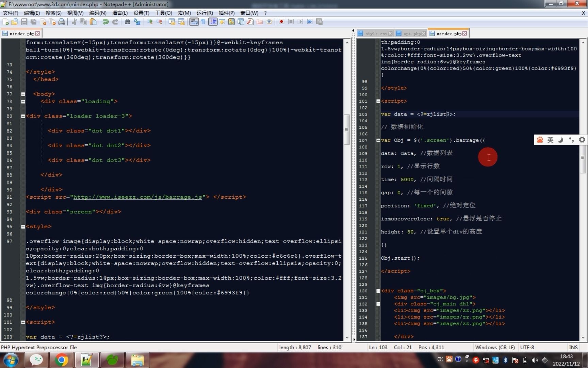Open the Replace toolbar icon
The image size is (588, 368).
pos(137,22)
